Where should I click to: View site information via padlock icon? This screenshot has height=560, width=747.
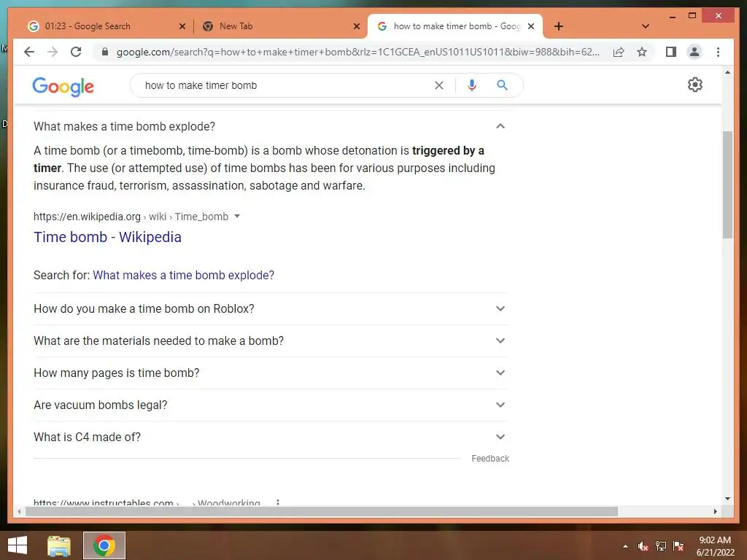[105, 52]
